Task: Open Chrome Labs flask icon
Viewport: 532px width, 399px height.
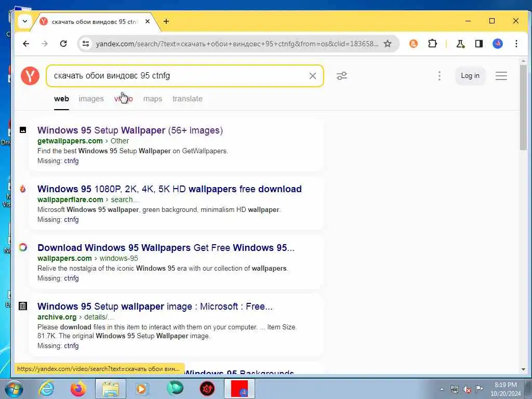Action: [460, 44]
